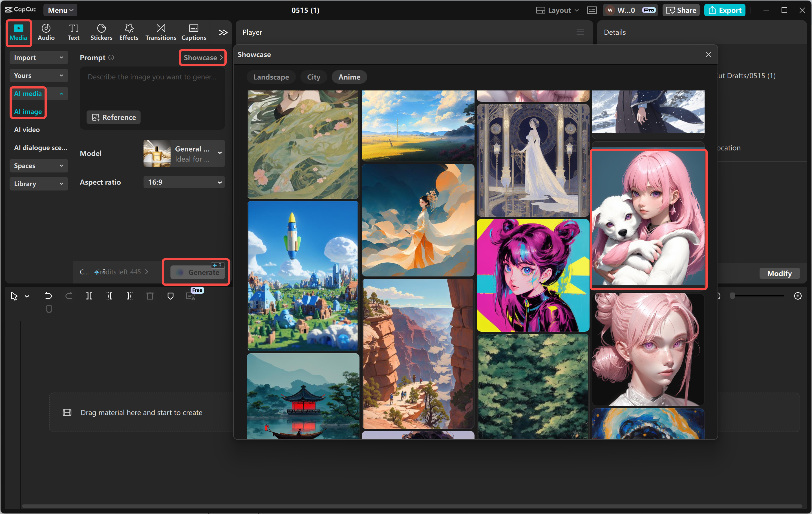Click the Modify button in Details panel
The image size is (812, 514).
click(x=779, y=273)
